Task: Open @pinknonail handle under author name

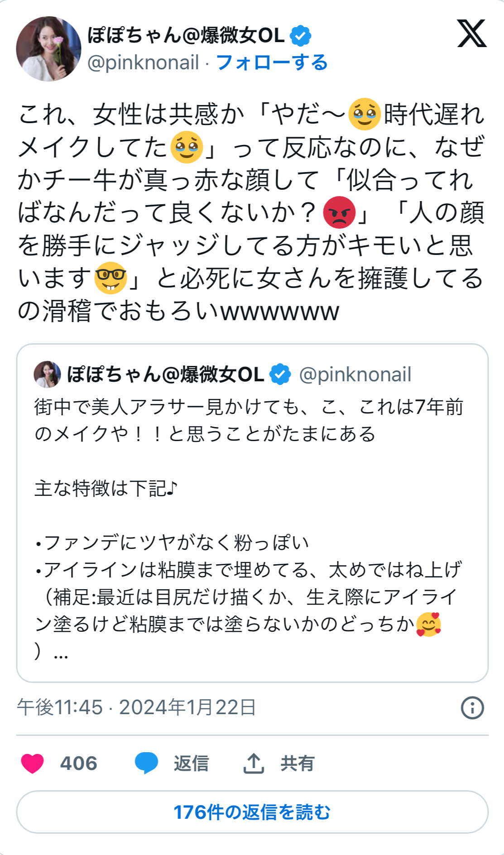Action: [x=143, y=62]
